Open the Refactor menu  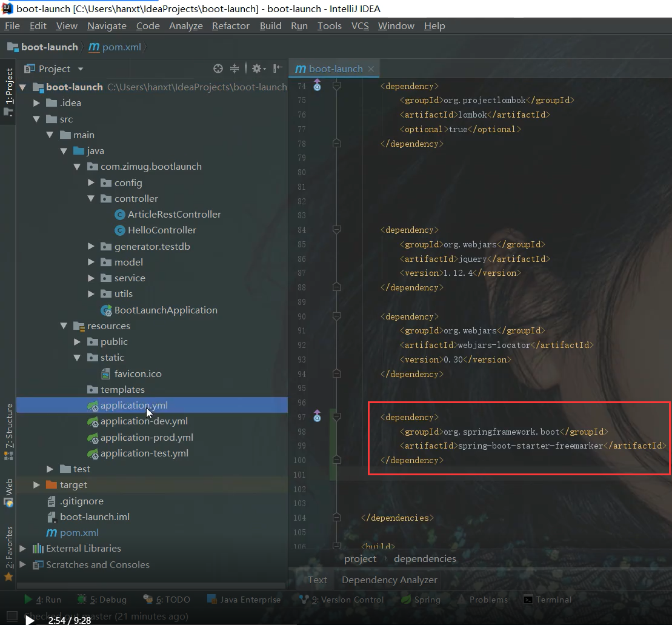(231, 25)
